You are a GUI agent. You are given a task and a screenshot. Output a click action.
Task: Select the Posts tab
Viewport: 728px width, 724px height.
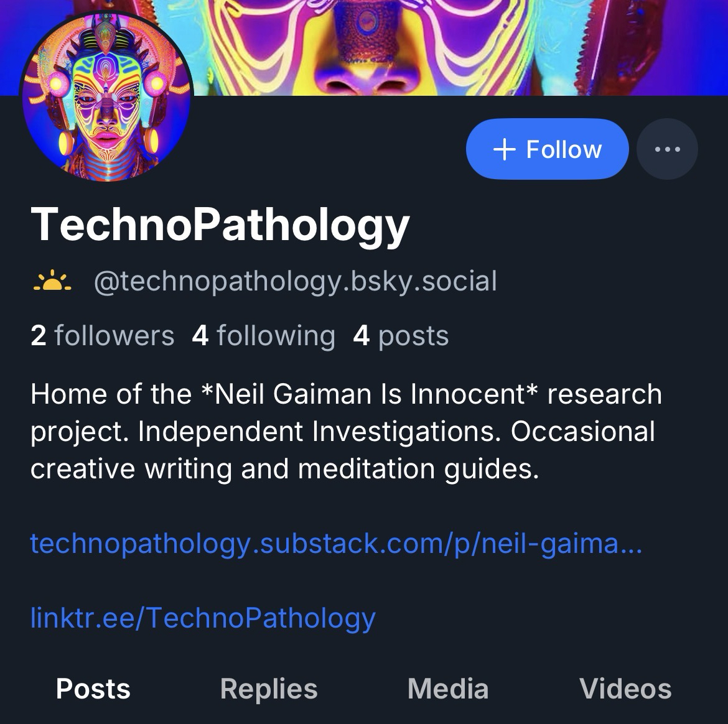[93, 689]
